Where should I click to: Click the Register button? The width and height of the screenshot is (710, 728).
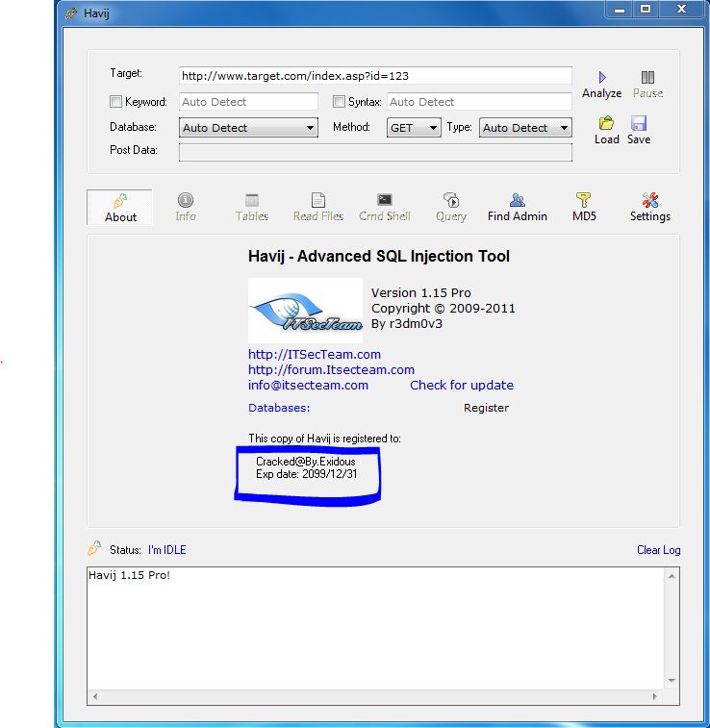[x=486, y=408]
